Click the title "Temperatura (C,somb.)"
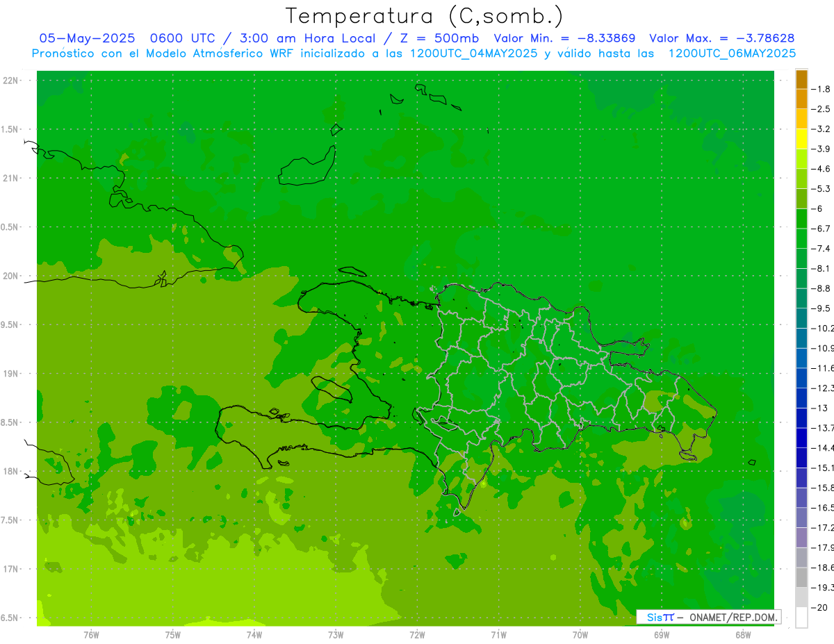The width and height of the screenshot is (834, 644). click(x=424, y=16)
